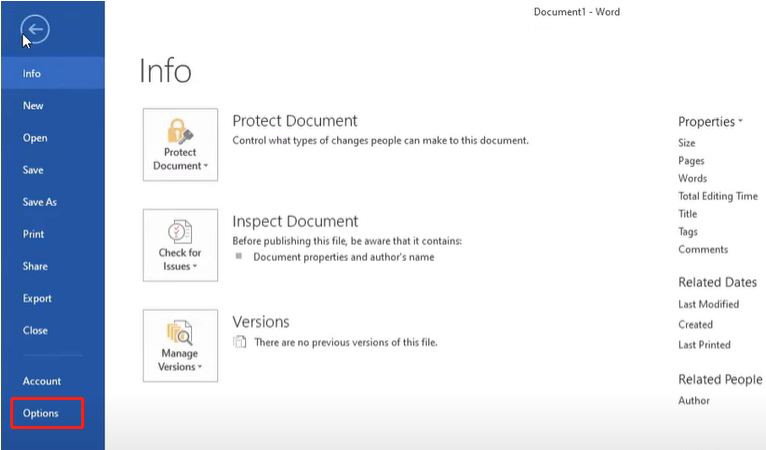Open Word Options from sidebar
Screen dimensions: 766x450
coord(47,413)
